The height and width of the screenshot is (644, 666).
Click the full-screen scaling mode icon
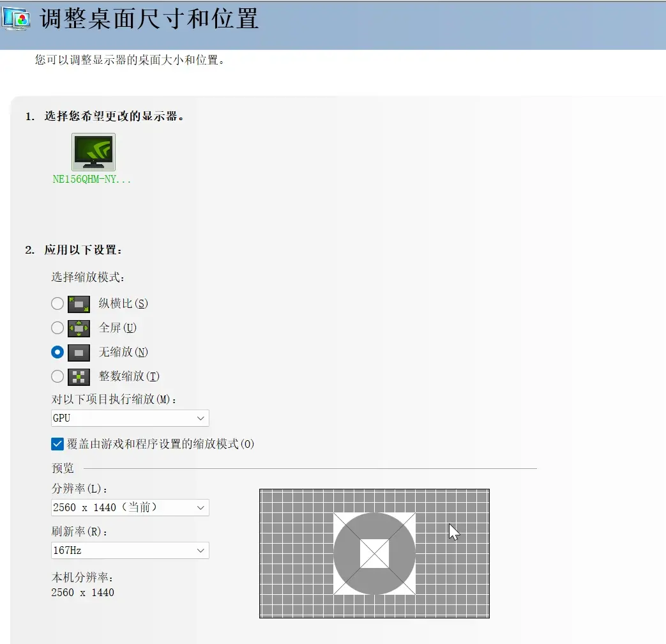click(79, 328)
